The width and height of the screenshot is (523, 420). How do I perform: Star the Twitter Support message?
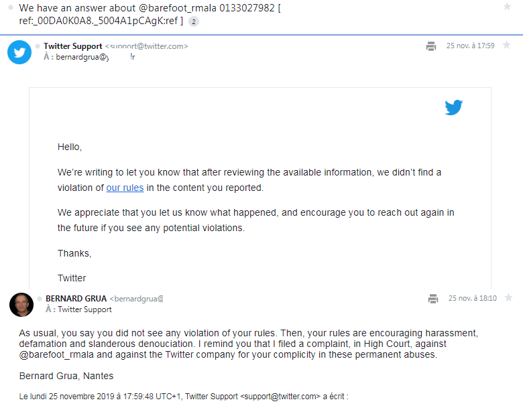click(x=508, y=46)
